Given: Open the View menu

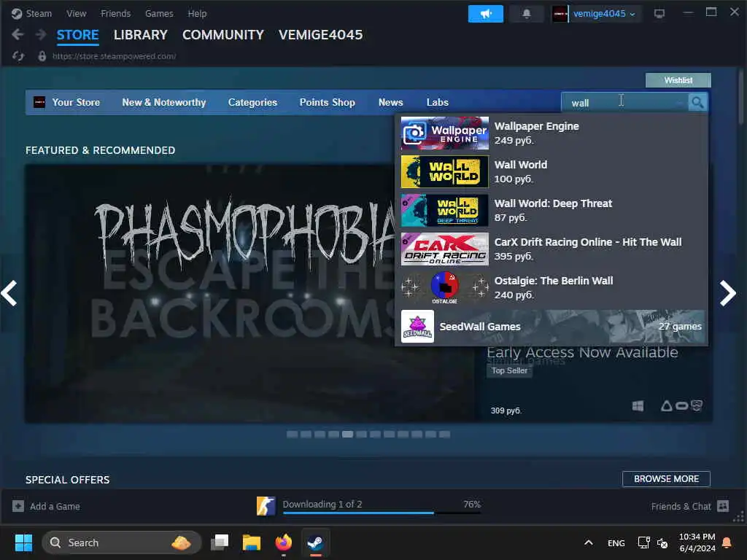Looking at the screenshot, I should pyautogui.click(x=76, y=13).
